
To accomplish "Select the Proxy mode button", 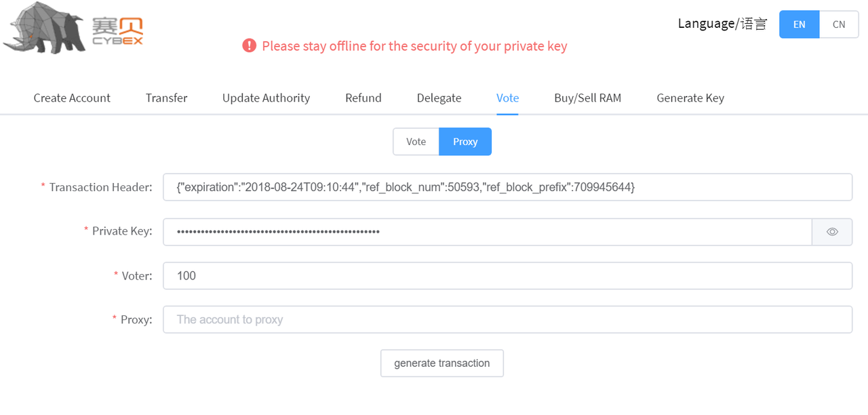I will [x=465, y=142].
